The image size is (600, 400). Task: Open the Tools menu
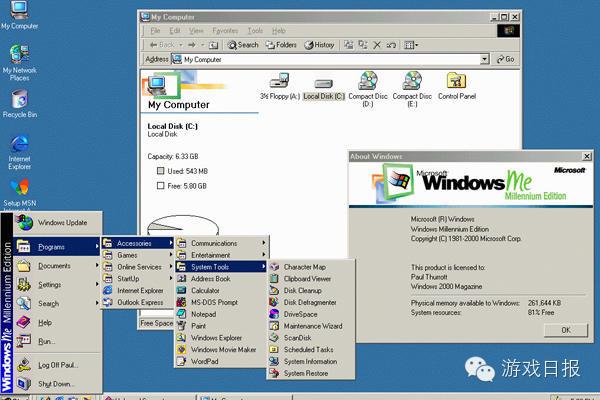click(x=255, y=31)
